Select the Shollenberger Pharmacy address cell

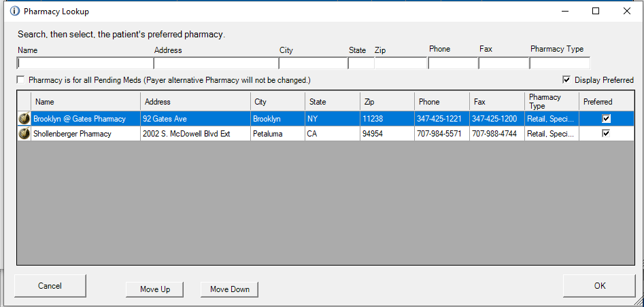click(x=195, y=134)
